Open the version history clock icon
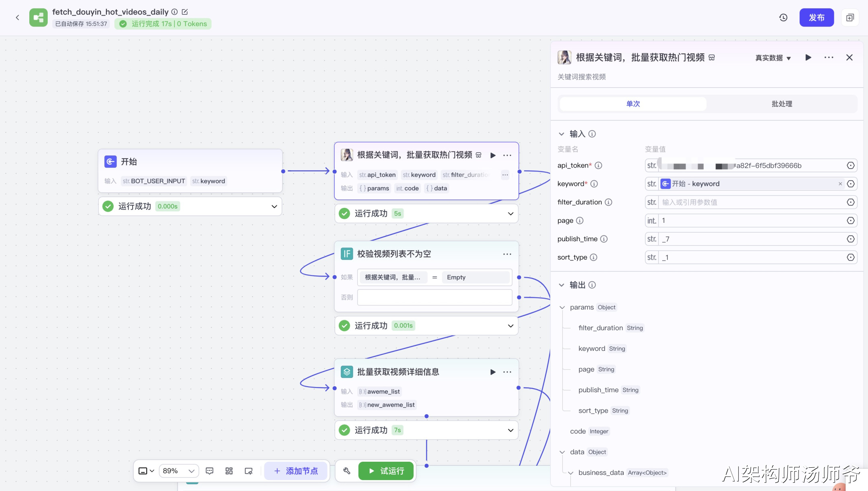Screen dimensions: 868x491 coord(783,18)
